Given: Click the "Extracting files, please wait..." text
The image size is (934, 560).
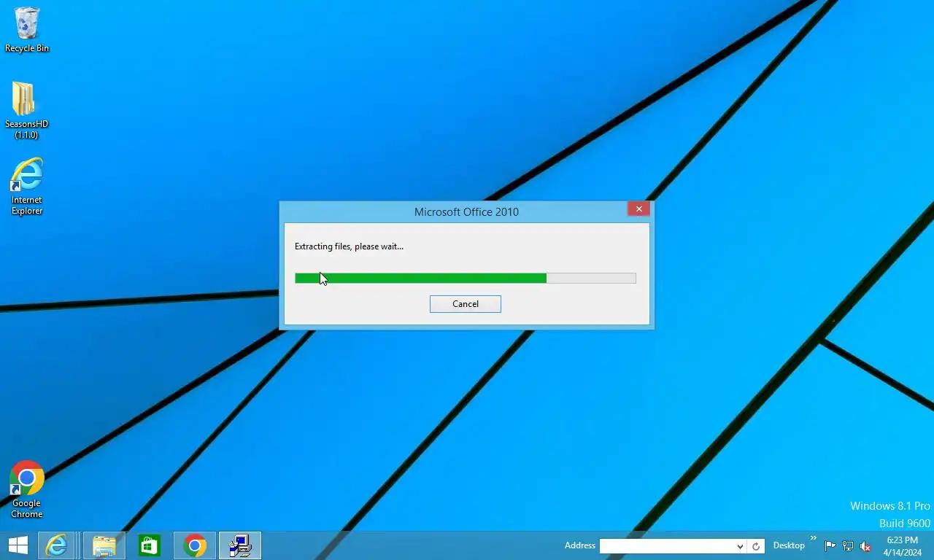Looking at the screenshot, I should click(349, 246).
